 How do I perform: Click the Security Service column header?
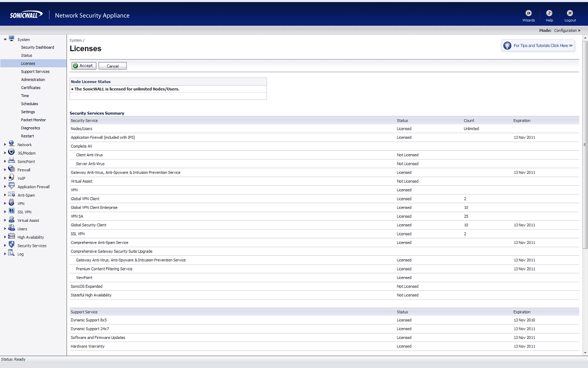(84, 121)
